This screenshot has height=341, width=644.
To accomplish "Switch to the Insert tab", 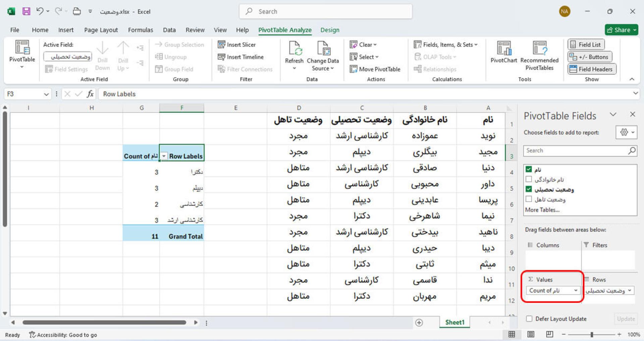I will click(66, 30).
